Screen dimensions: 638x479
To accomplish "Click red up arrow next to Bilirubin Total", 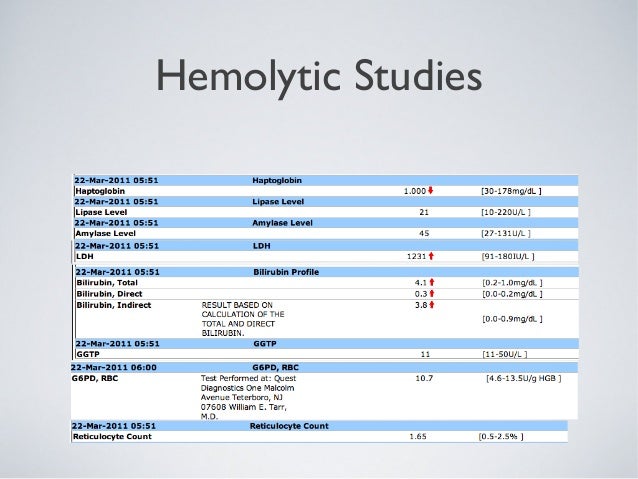I will pos(432,282).
